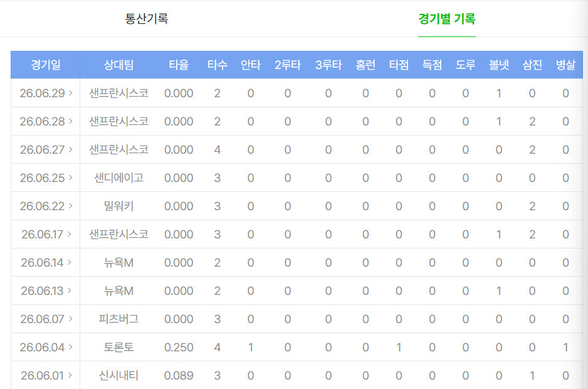Select the 경기별 기록 tab

(x=446, y=19)
